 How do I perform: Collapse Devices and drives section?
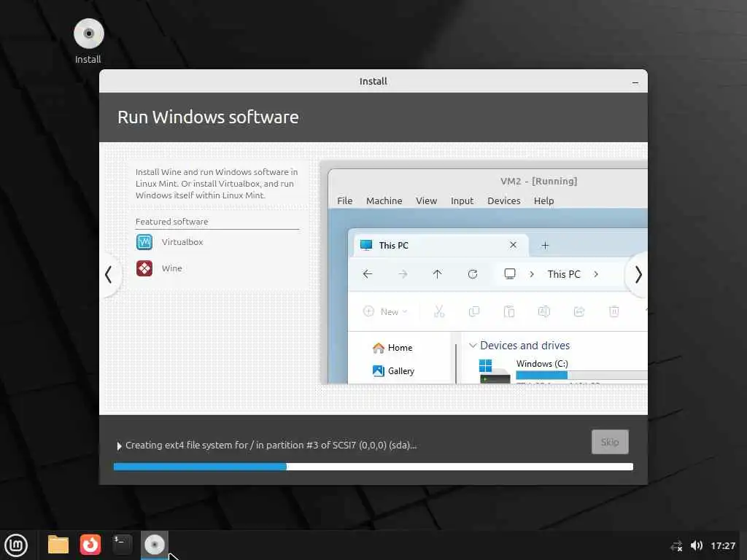point(473,345)
